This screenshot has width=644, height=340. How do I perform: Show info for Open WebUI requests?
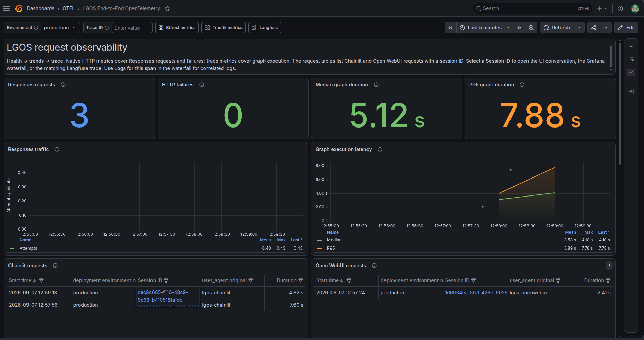tap(374, 266)
